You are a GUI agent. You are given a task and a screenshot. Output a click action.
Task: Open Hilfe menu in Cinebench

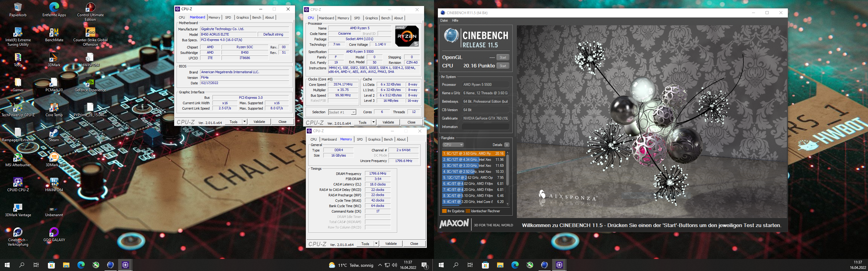pyautogui.click(x=455, y=20)
